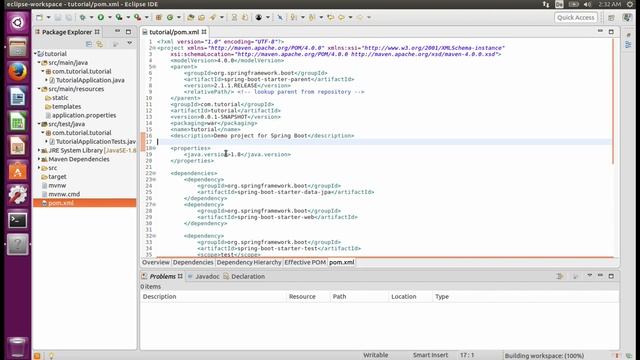This screenshot has width=640, height=360.
Task: Click the Resource column header
Action: click(x=308, y=297)
